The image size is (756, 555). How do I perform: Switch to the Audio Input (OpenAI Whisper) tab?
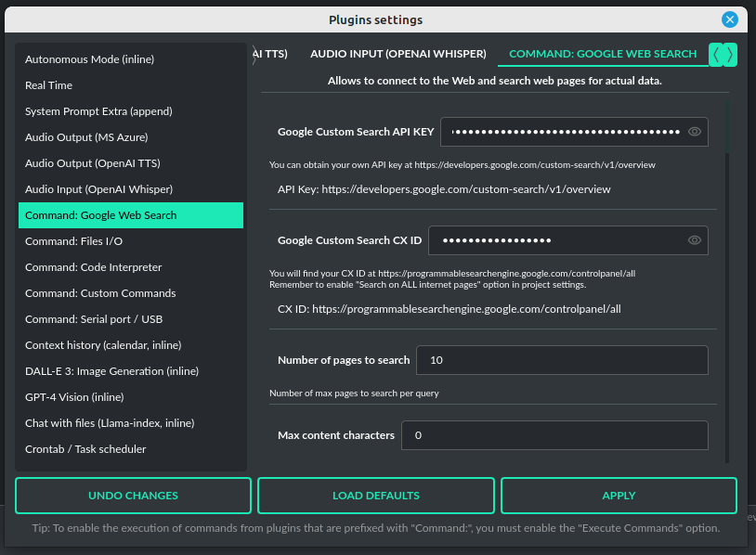point(398,54)
